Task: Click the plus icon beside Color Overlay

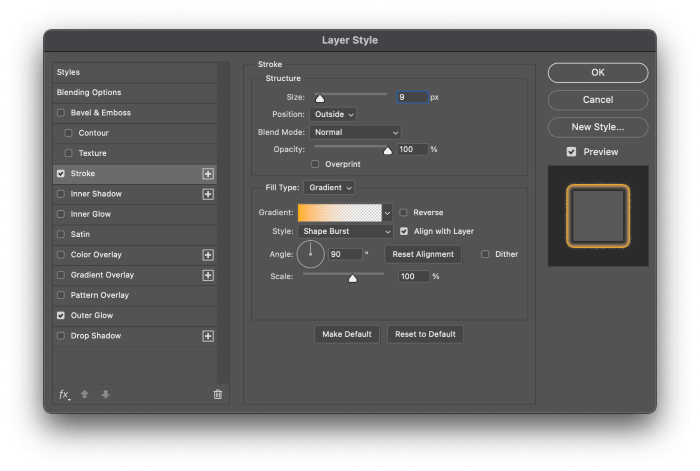Action: click(208, 255)
